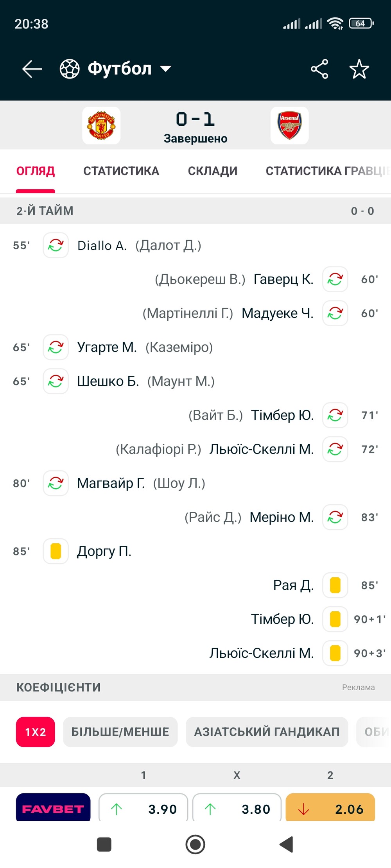Open the СТАТИСТИКА ГРАВЦІВ tab

tap(328, 171)
